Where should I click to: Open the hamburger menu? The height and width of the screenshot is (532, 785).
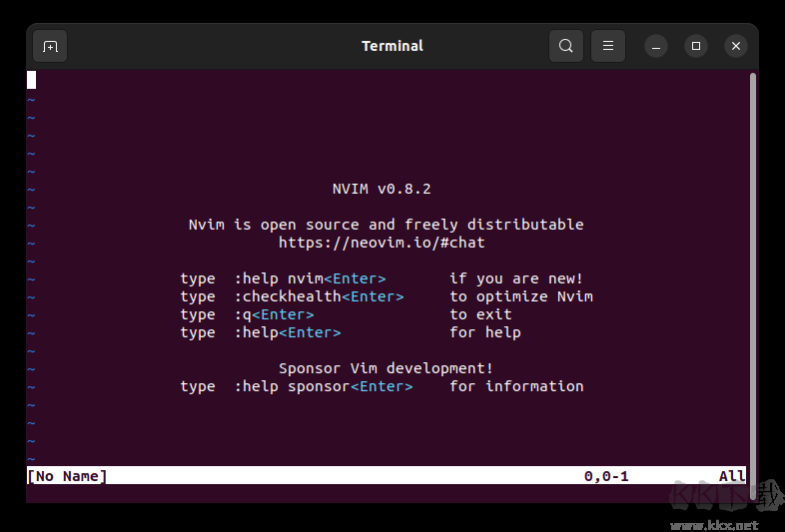(608, 46)
